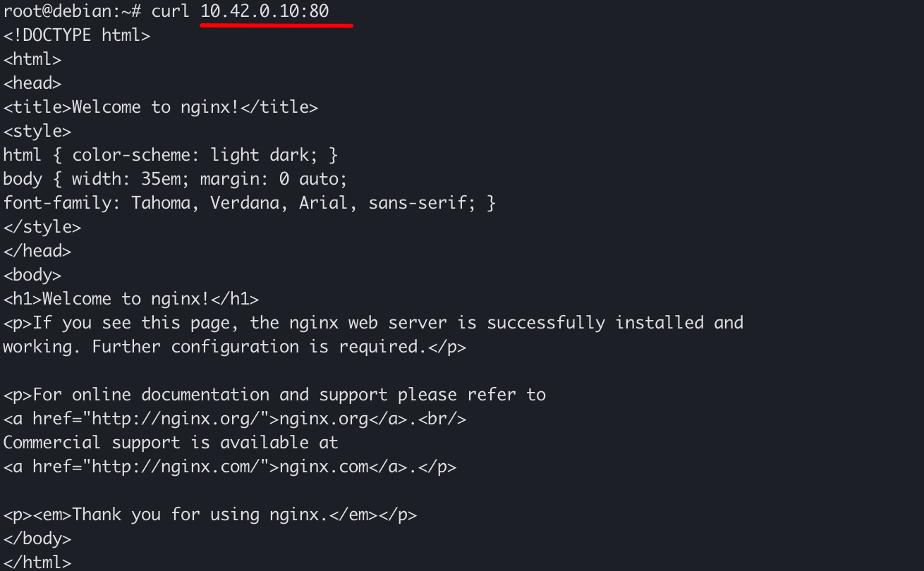The width and height of the screenshot is (924, 571).
Task: Click the font-family Tahoma, Verdana line
Action: tap(249, 203)
